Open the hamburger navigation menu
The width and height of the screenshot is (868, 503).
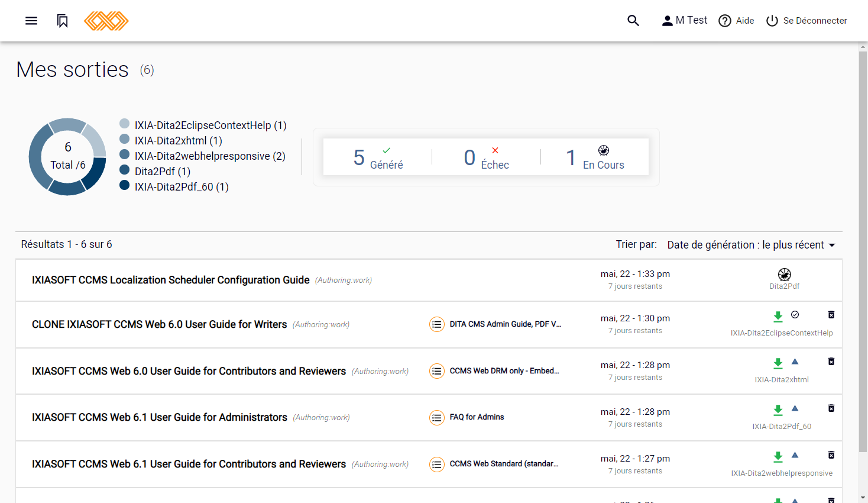[31, 21]
